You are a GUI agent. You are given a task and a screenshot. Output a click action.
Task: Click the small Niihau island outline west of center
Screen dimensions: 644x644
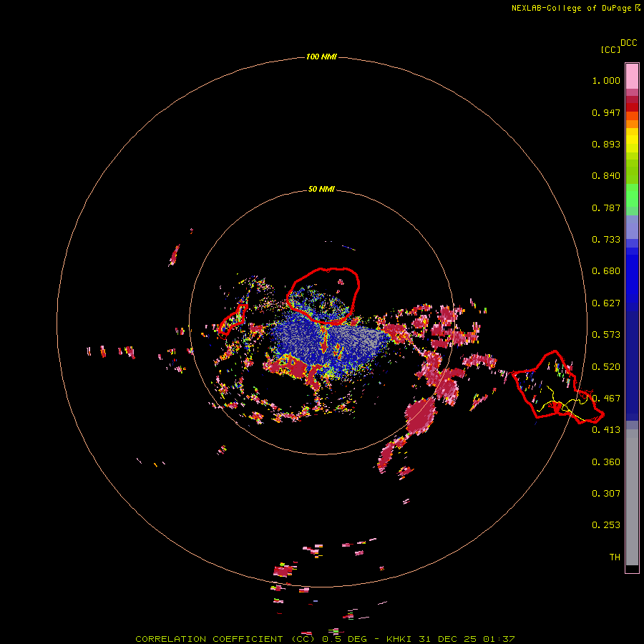click(x=233, y=320)
